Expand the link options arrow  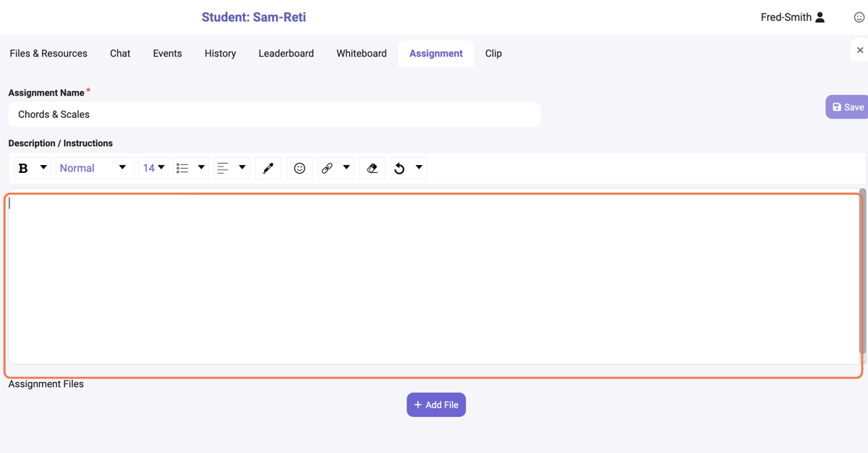click(346, 168)
